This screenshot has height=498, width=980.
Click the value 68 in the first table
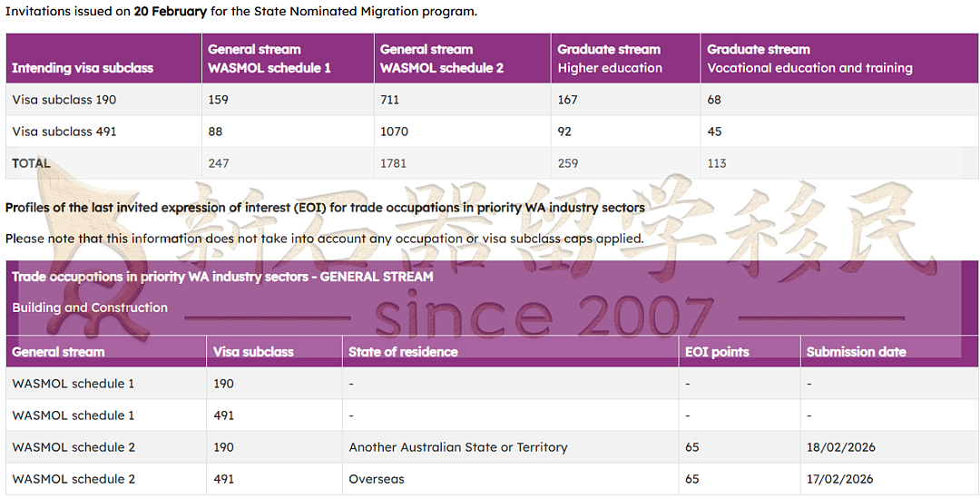tap(714, 100)
